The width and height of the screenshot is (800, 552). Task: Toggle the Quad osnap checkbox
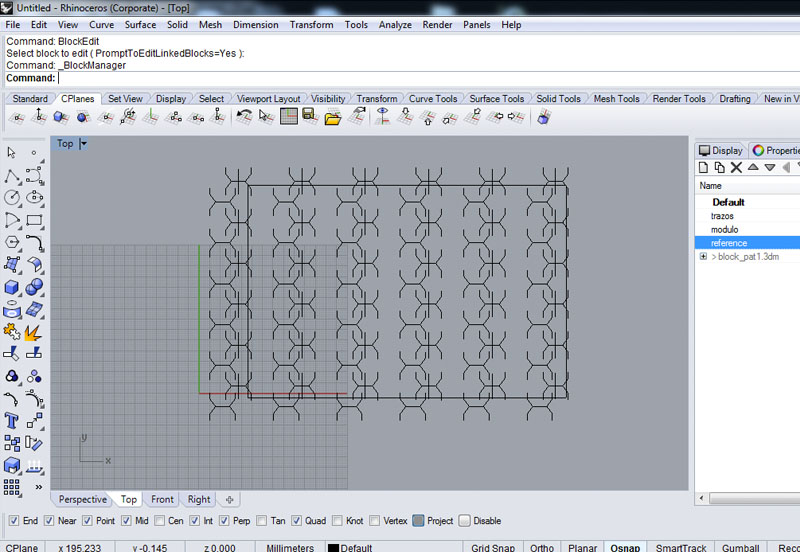click(296, 521)
